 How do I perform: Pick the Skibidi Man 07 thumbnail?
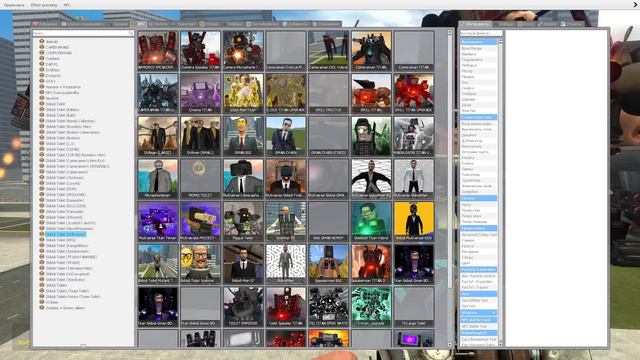pyautogui.click(x=243, y=264)
